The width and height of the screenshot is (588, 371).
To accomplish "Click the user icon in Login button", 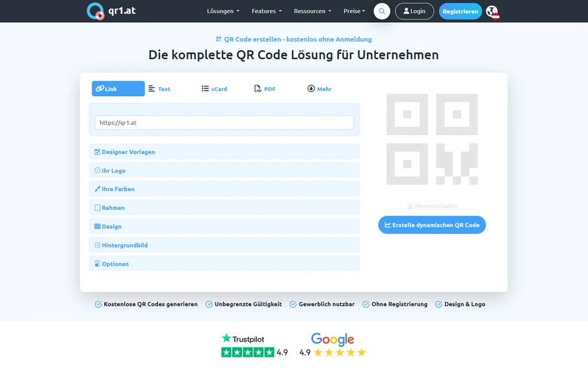I will pos(406,11).
